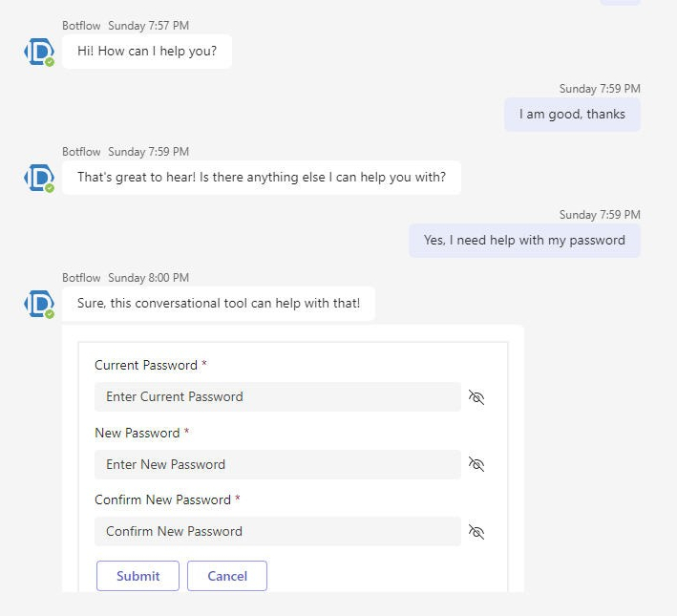Toggle visibility of the New Password field
The height and width of the screenshot is (616, 677).
click(x=476, y=464)
